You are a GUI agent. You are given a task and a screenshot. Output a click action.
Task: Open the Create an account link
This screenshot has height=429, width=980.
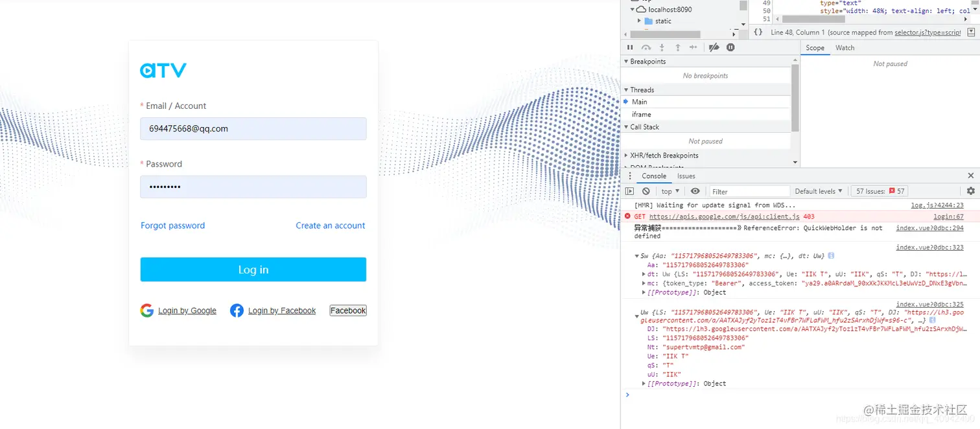[x=331, y=226]
